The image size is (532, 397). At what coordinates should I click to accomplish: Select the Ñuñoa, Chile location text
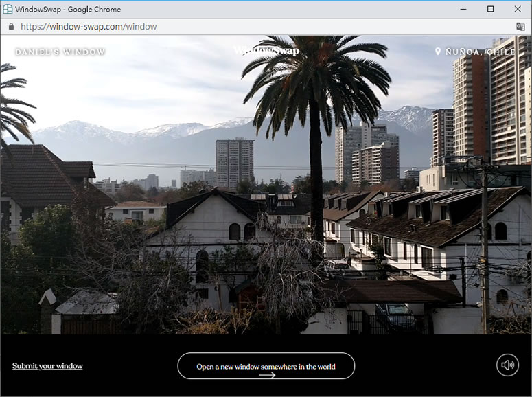(x=480, y=52)
